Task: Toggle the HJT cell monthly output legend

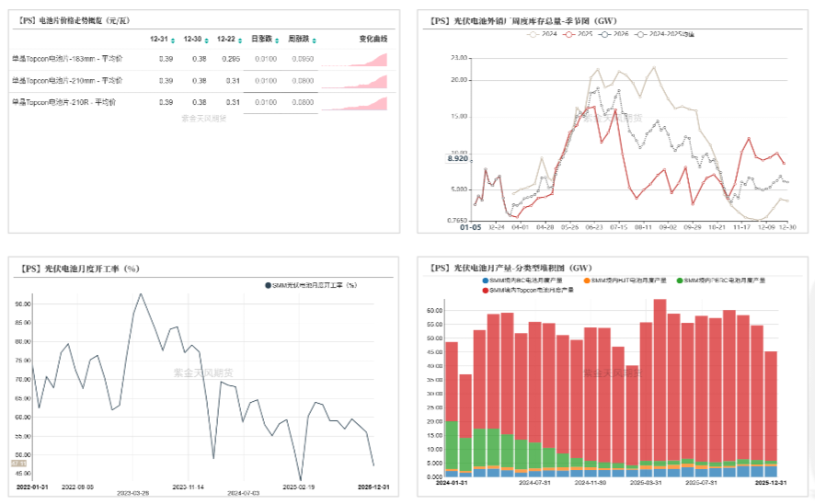Action: pos(625,281)
